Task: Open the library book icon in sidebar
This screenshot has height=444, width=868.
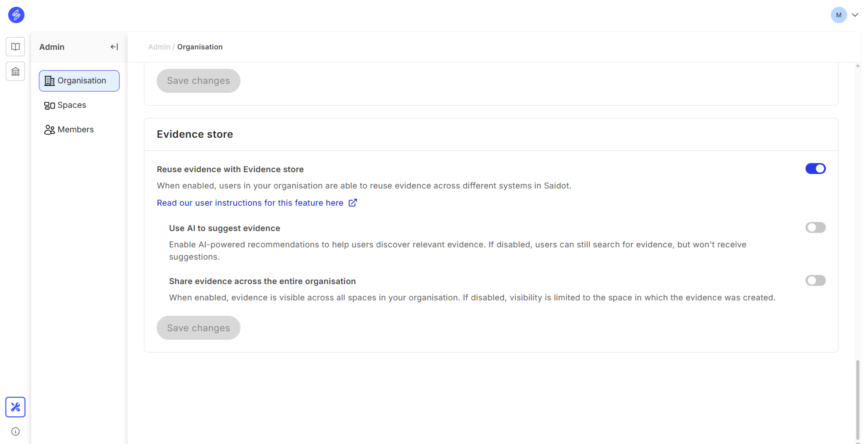Action: point(15,46)
